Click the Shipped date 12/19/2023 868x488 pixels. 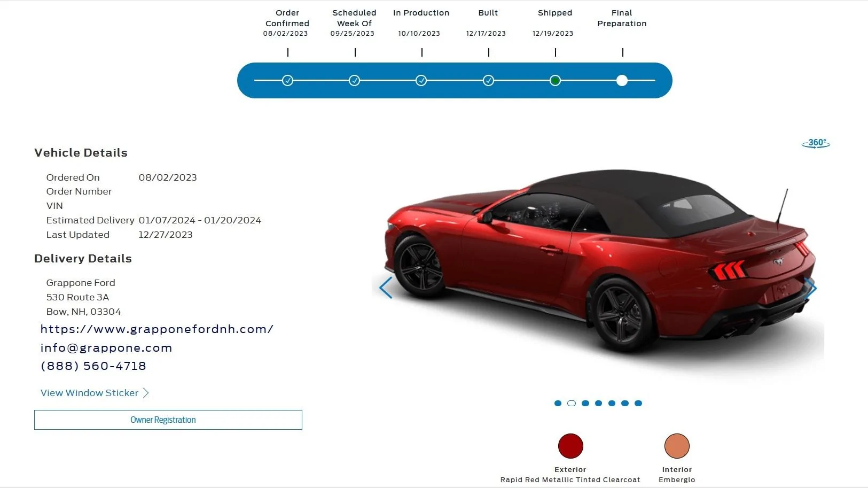(553, 33)
